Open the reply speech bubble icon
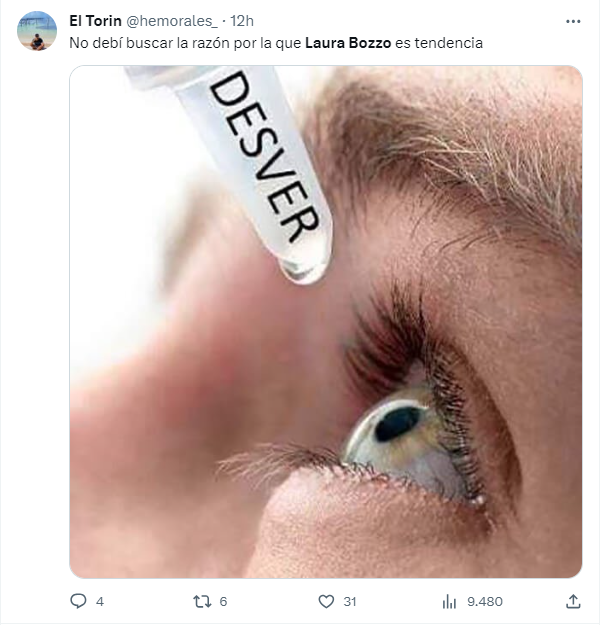This screenshot has width=604, height=625. pos(79,601)
